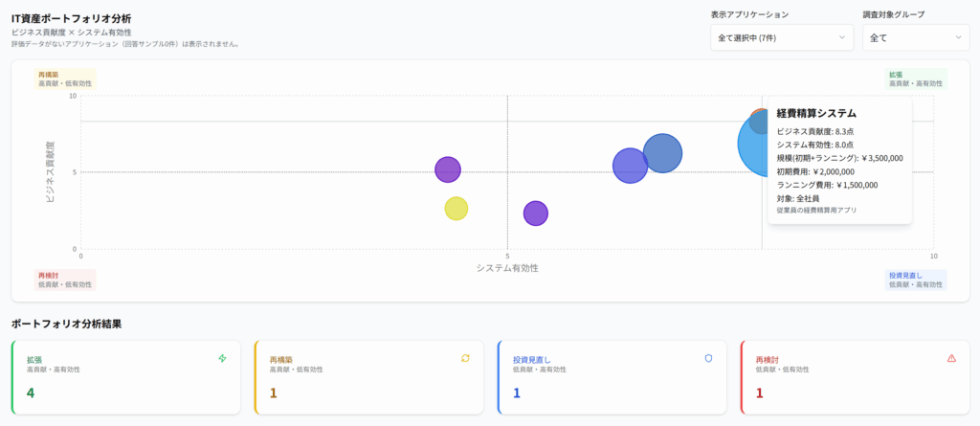
Task: Click the purple bubble below the midline
Action: [x=535, y=213]
